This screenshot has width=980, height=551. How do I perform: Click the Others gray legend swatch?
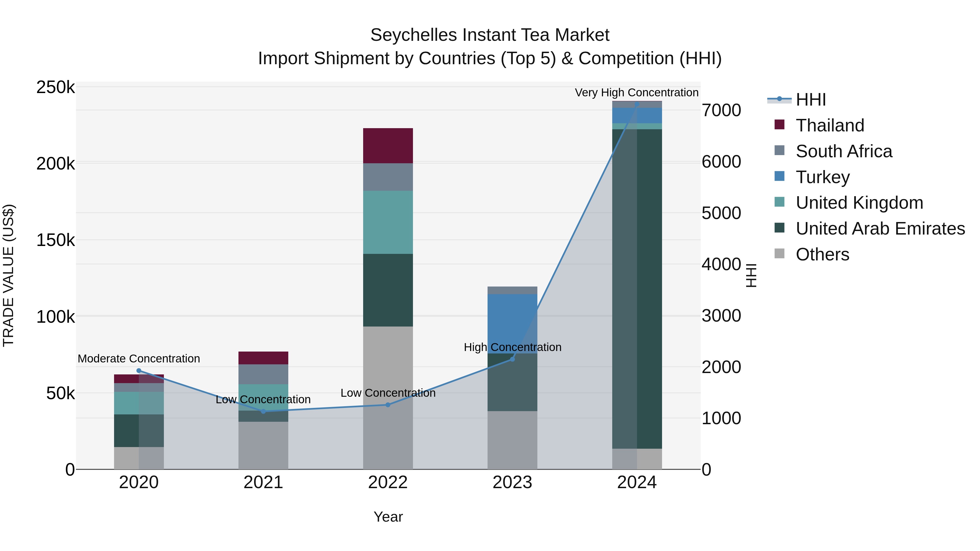coord(779,253)
